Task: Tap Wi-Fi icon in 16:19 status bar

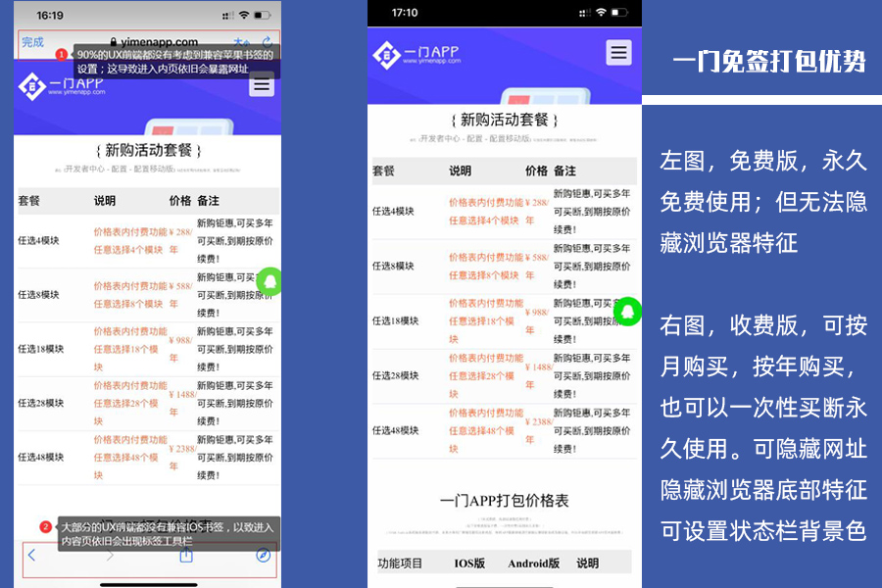Action: click(x=244, y=16)
